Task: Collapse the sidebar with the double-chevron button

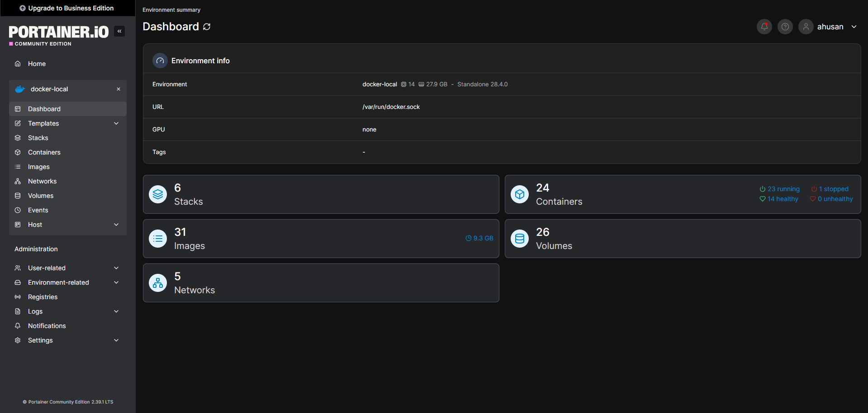Action: pyautogui.click(x=119, y=31)
